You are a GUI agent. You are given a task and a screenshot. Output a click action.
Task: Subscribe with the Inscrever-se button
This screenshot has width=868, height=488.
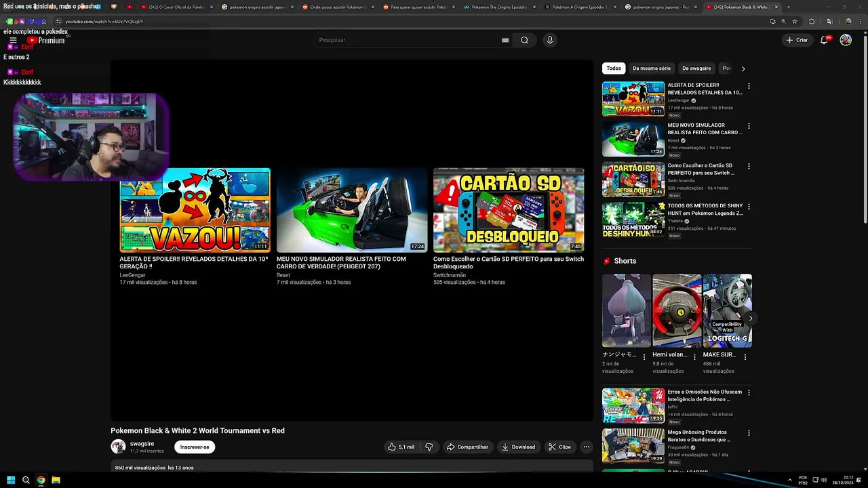click(x=195, y=447)
